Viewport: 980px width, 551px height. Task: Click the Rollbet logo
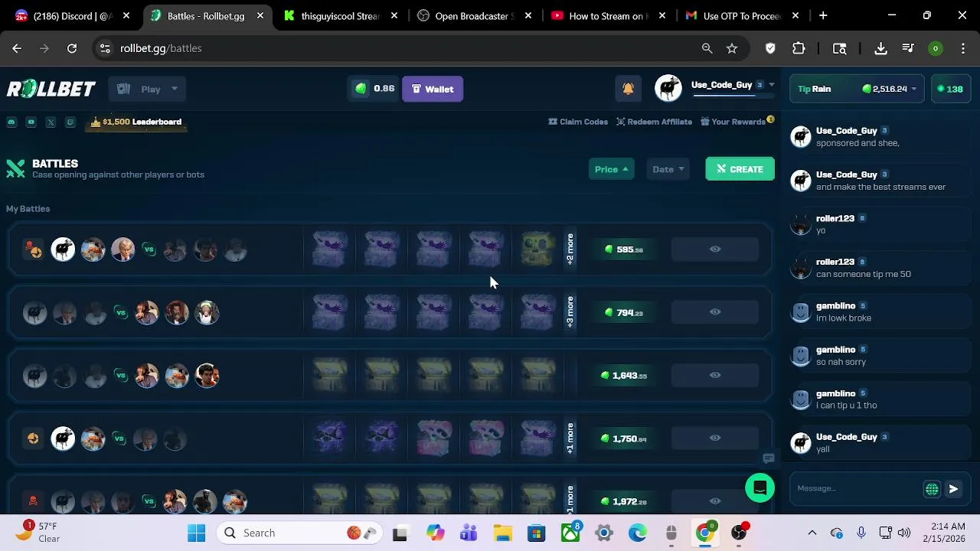pos(51,89)
